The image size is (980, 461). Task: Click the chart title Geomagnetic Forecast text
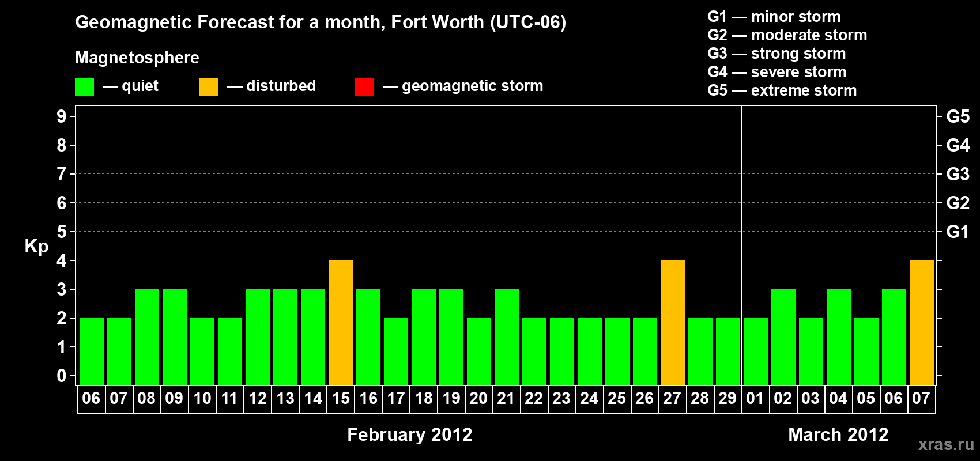coord(321,22)
